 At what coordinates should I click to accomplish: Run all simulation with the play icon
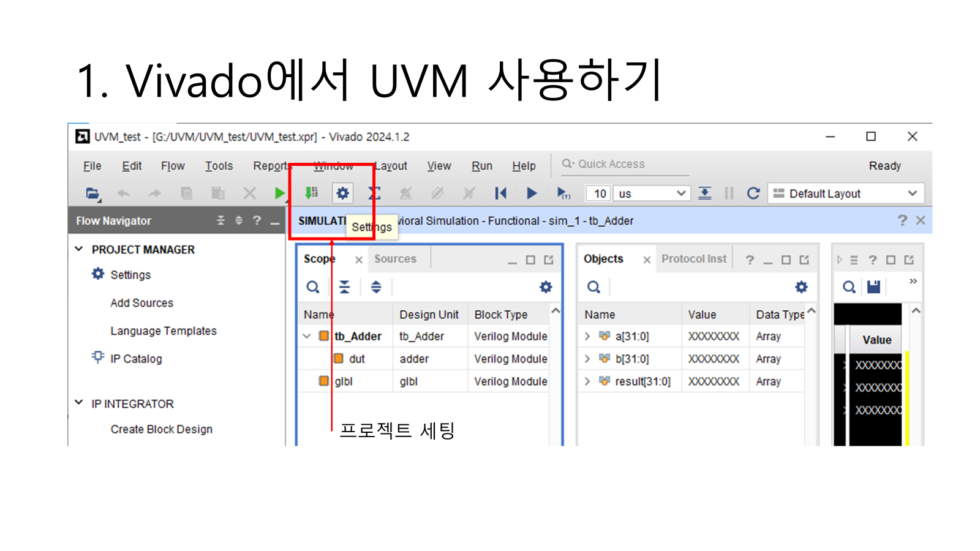coord(532,193)
